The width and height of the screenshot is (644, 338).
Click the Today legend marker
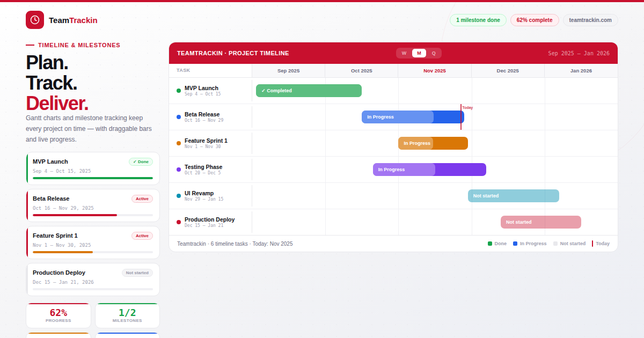[x=592, y=244]
